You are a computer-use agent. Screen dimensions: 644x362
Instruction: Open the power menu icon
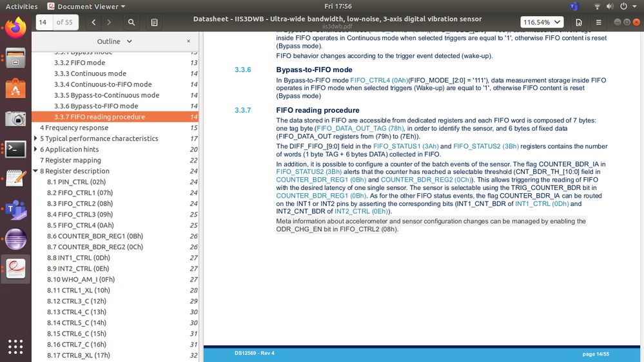(623, 6)
